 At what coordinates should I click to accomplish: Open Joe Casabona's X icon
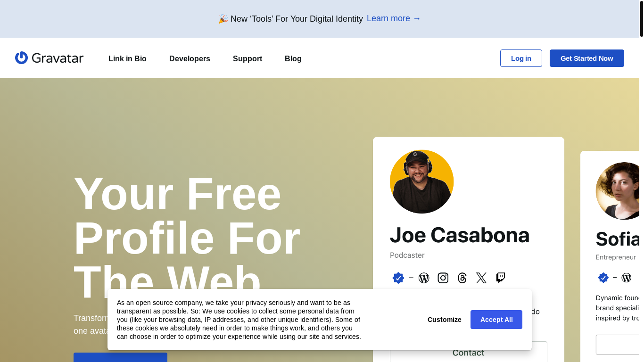pyautogui.click(x=481, y=278)
